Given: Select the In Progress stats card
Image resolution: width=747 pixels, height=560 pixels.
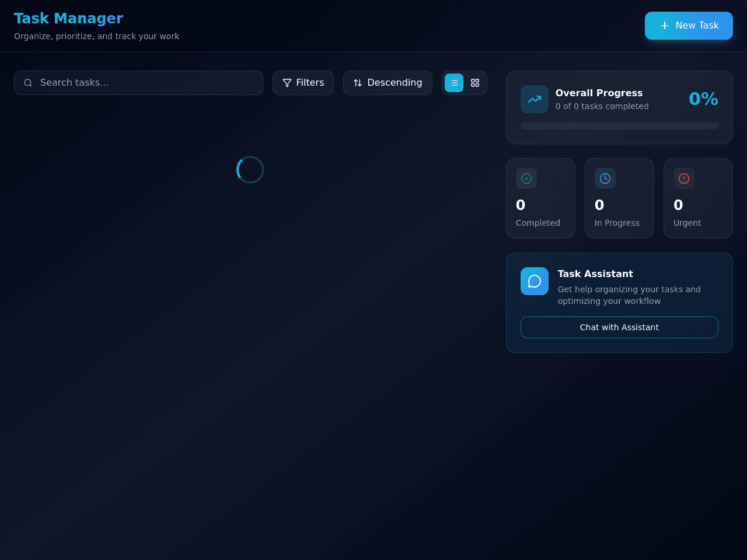Looking at the screenshot, I should coord(619,198).
